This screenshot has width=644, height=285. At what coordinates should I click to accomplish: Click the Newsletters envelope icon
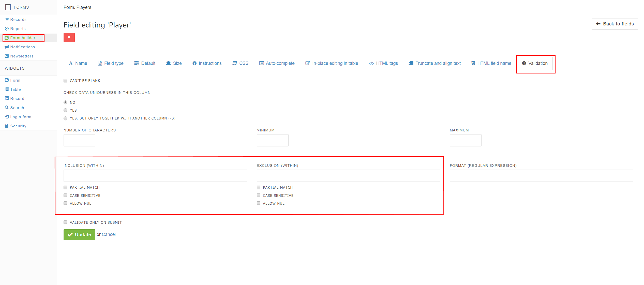7,56
